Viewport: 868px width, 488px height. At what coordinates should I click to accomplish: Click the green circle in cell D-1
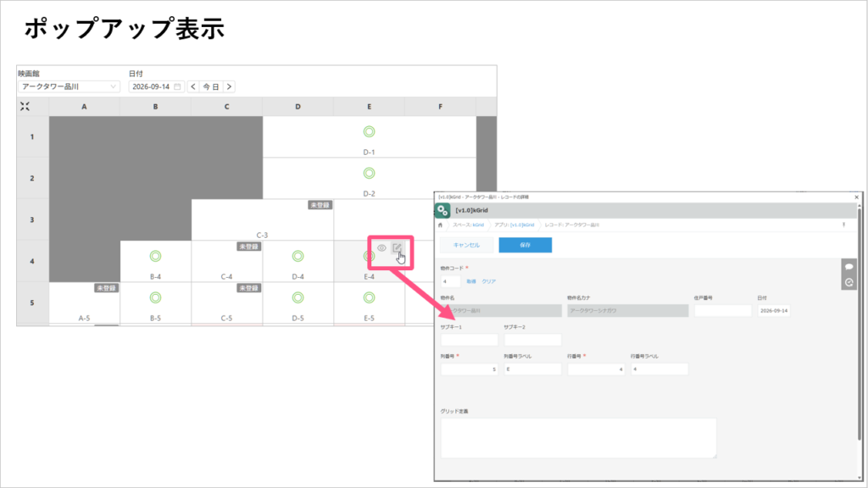tap(370, 131)
